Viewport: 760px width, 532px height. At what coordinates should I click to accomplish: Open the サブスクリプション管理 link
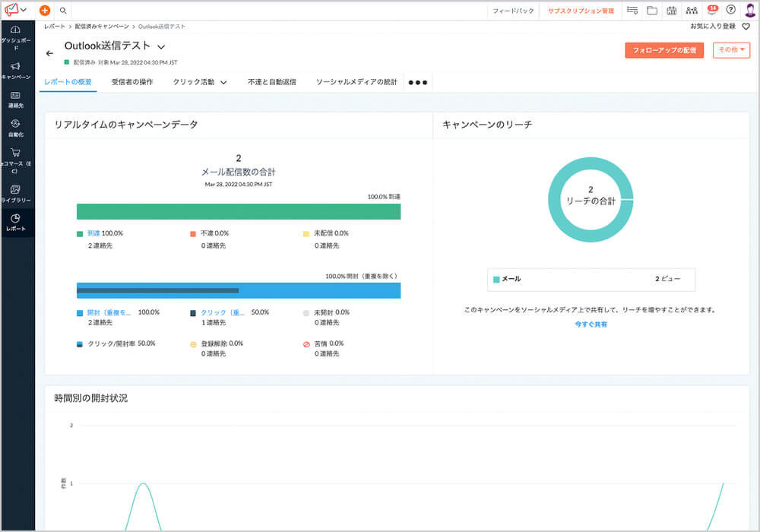[581, 10]
